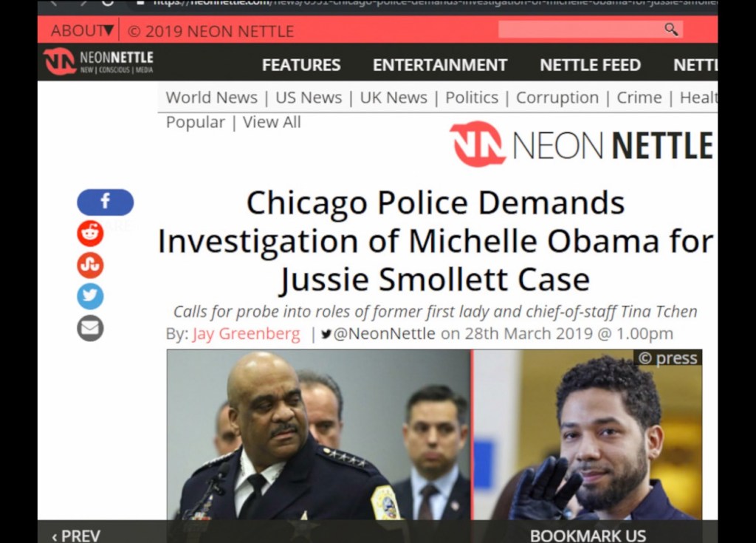Go to PREV article
Image resolution: width=756 pixels, height=543 pixels.
click(x=76, y=536)
